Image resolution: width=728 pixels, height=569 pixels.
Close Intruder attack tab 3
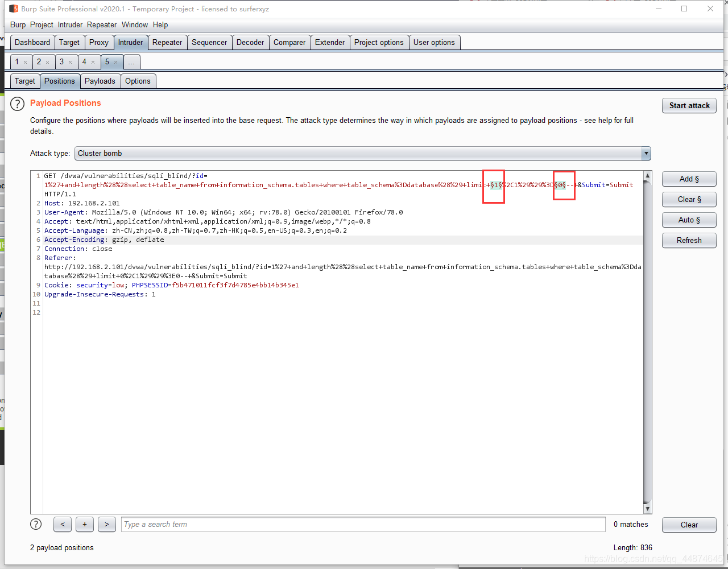(71, 62)
